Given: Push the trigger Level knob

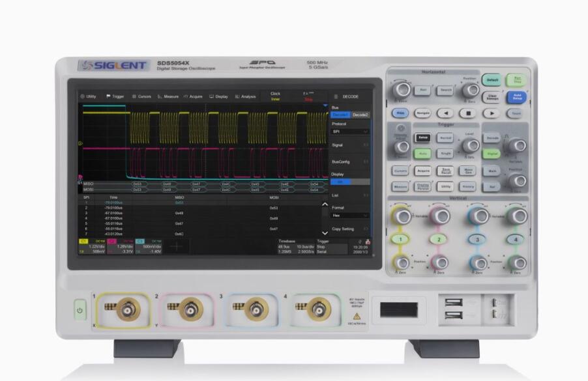Looking at the screenshot, I should coord(471,146).
